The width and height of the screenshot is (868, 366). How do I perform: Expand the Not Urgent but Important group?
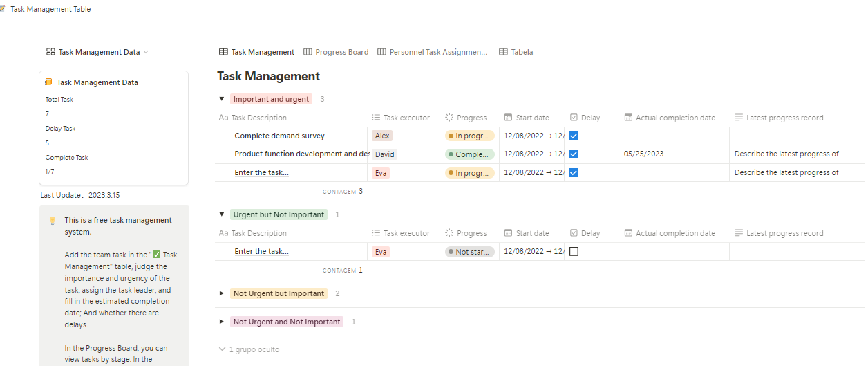[222, 293]
